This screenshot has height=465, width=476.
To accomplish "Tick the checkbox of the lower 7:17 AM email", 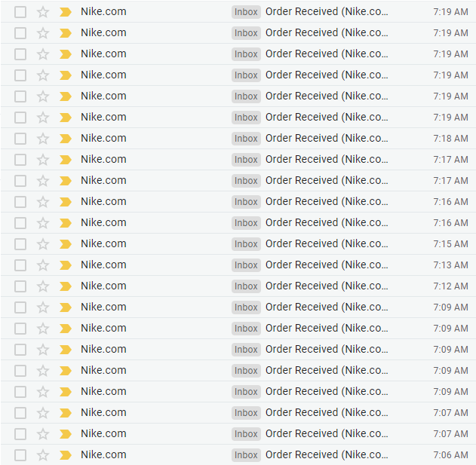I will point(20,181).
